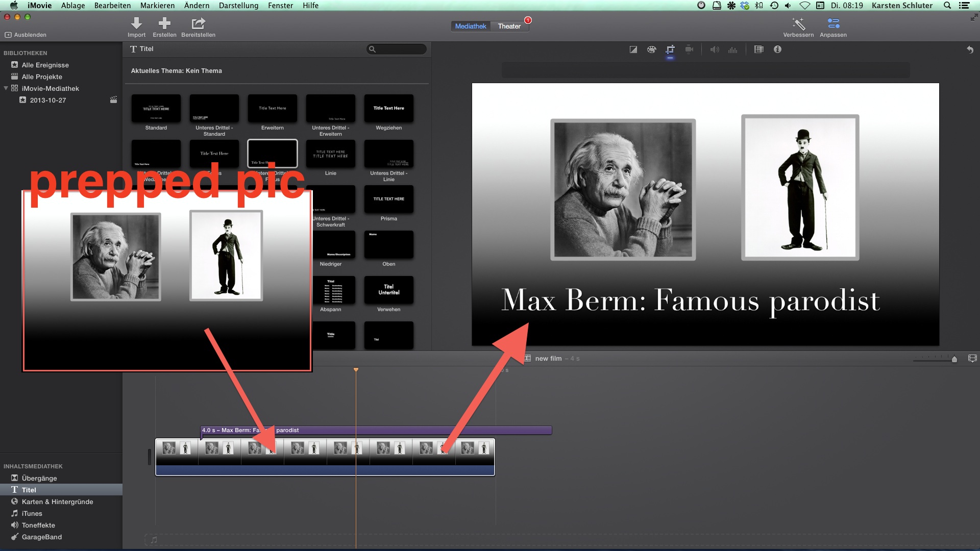Switch view to Theater
980x551 pixels.
coord(509,26)
